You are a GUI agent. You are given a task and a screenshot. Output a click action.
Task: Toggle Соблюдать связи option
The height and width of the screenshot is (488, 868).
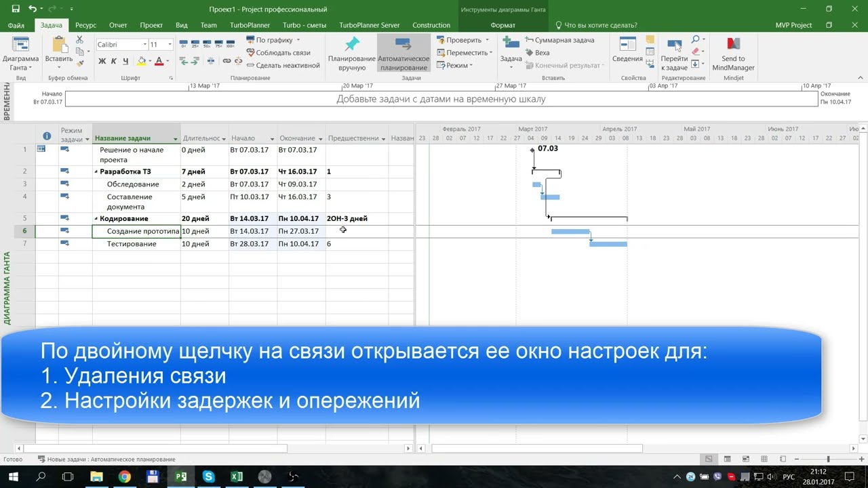(x=278, y=53)
